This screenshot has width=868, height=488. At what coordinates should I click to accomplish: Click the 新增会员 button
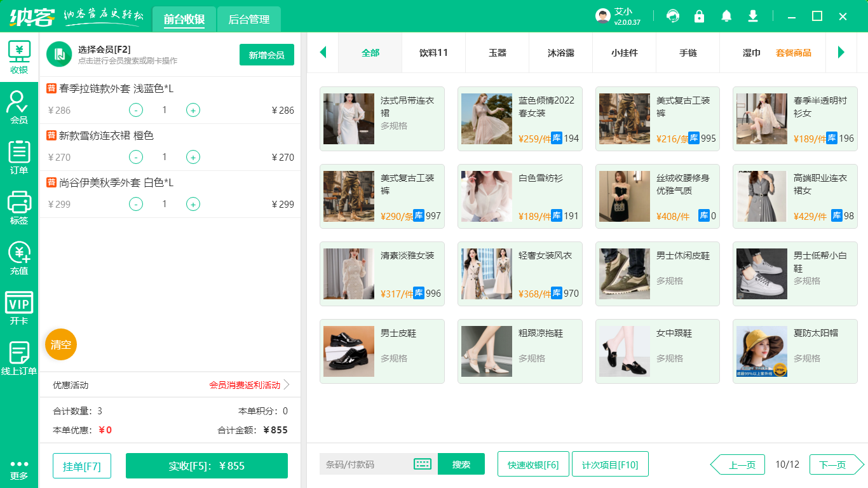[x=266, y=55]
